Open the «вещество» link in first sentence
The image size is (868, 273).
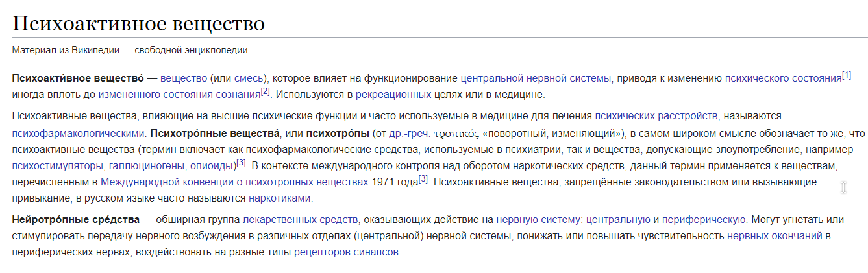pos(183,78)
